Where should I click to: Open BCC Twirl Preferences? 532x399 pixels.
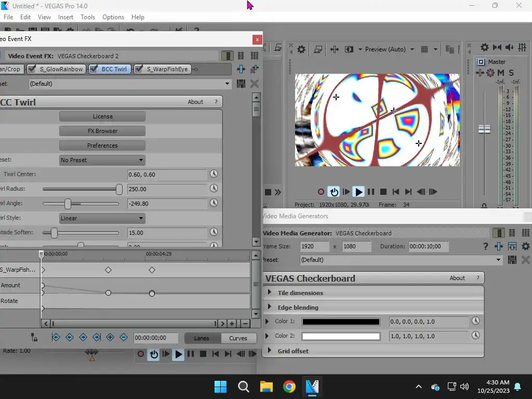coord(102,145)
